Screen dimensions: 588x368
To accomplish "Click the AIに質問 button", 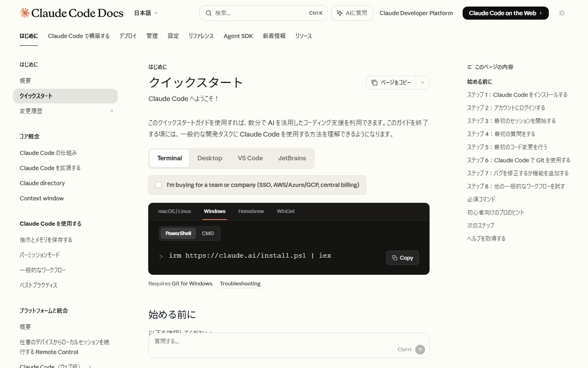I will (x=352, y=13).
